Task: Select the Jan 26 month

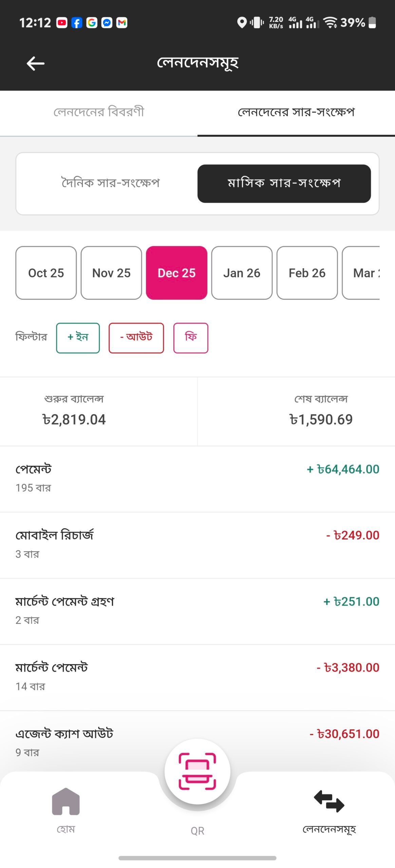Action: tap(242, 273)
